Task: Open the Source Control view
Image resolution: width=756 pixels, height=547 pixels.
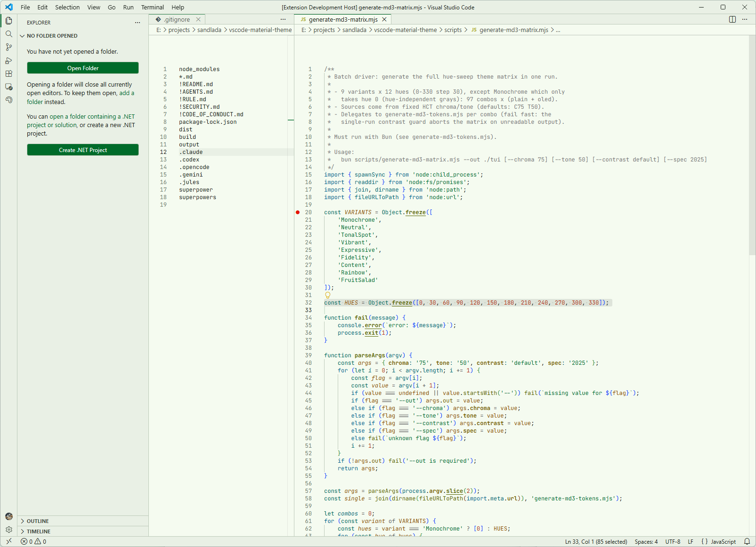Action: pos(8,47)
